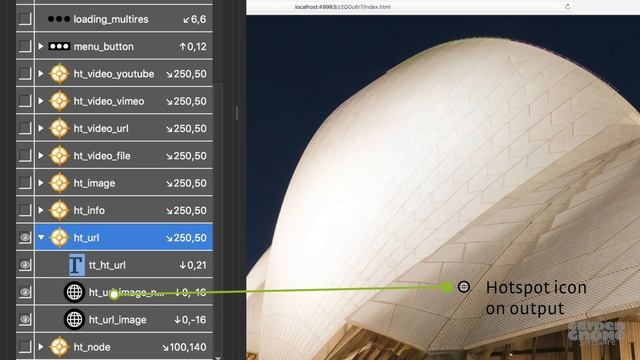The height and width of the screenshot is (360, 640).
Task: Select the tt_ht_url row label
Action: click(107, 265)
